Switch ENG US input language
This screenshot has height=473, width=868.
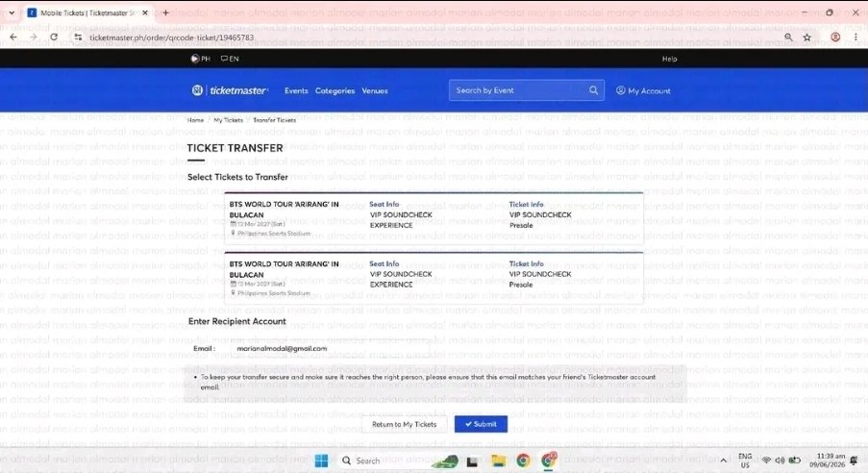click(745, 461)
